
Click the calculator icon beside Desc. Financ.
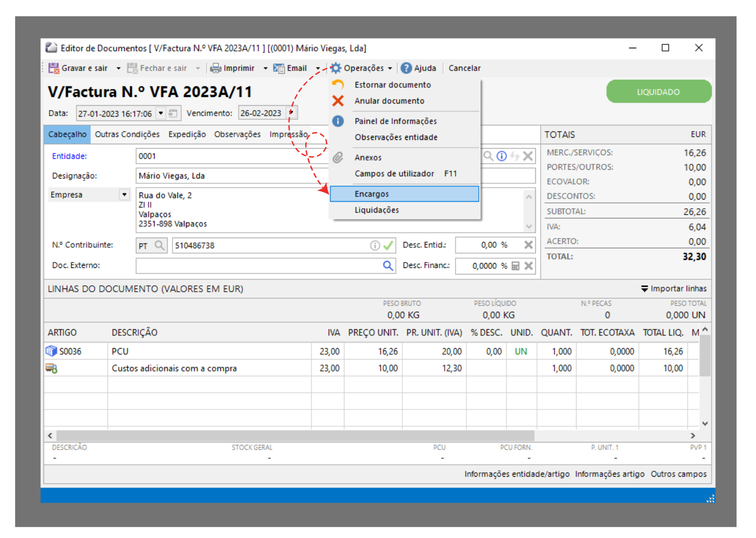516,266
